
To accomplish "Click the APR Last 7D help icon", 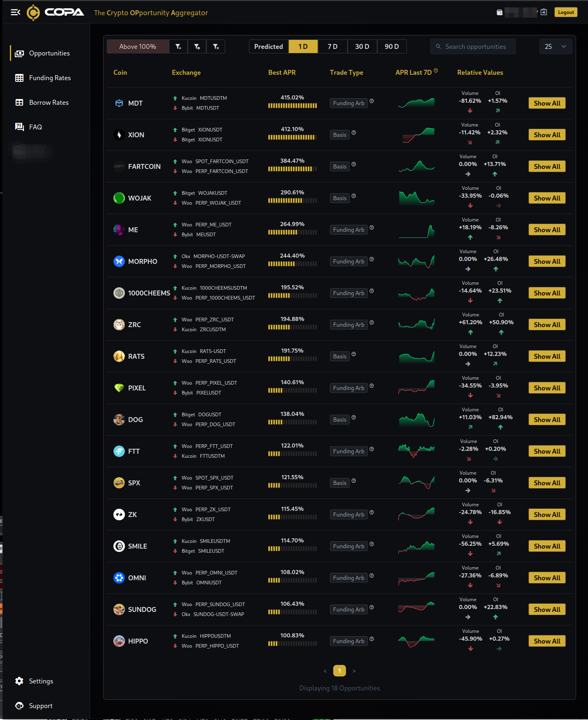I will click(436, 71).
